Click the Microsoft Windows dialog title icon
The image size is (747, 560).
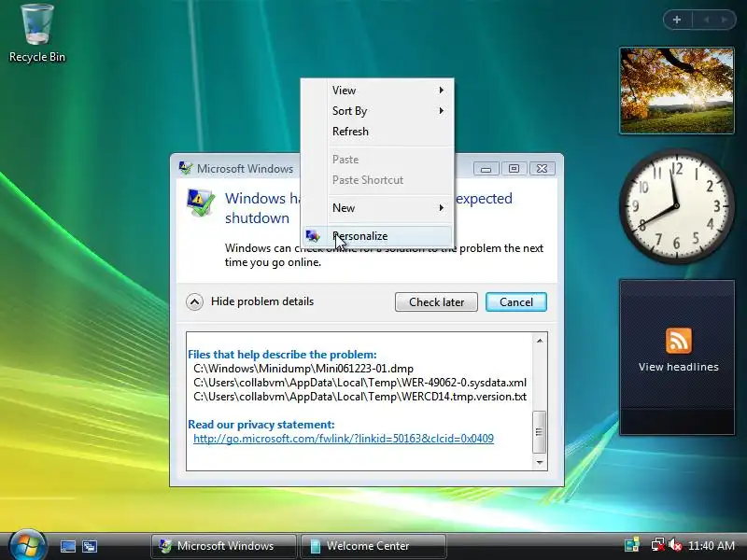(185, 168)
